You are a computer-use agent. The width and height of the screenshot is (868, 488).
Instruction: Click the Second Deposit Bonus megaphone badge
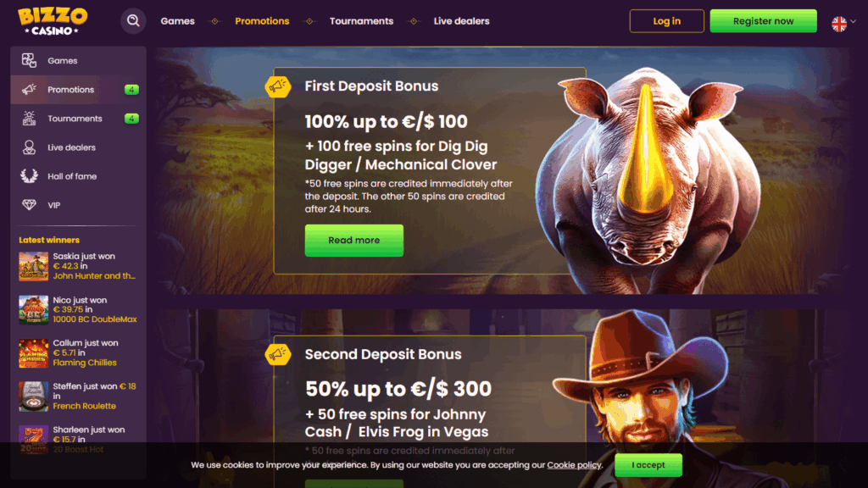point(278,354)
